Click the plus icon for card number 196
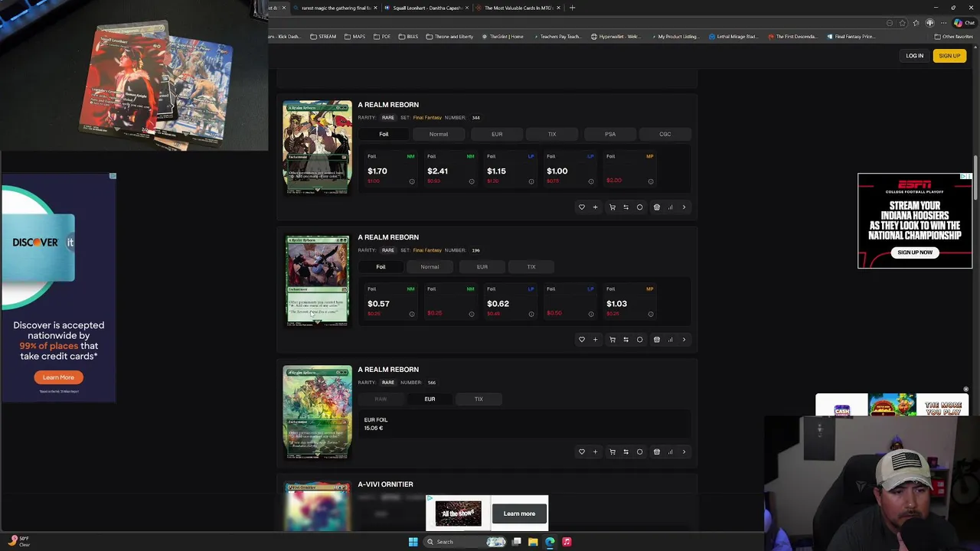The width and height of the screenshot is (980, 551). point(595,340)
